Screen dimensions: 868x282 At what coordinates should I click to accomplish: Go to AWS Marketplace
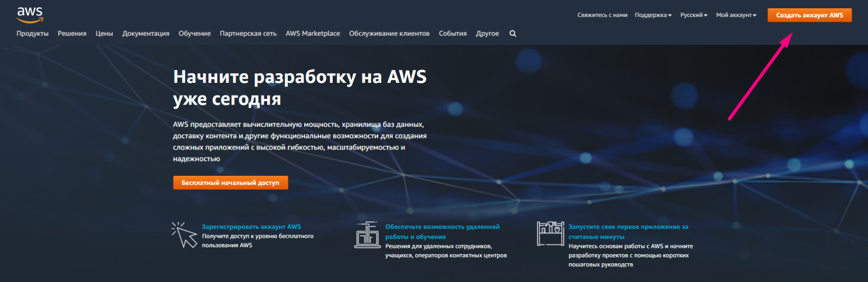click(x=312, y=33)
